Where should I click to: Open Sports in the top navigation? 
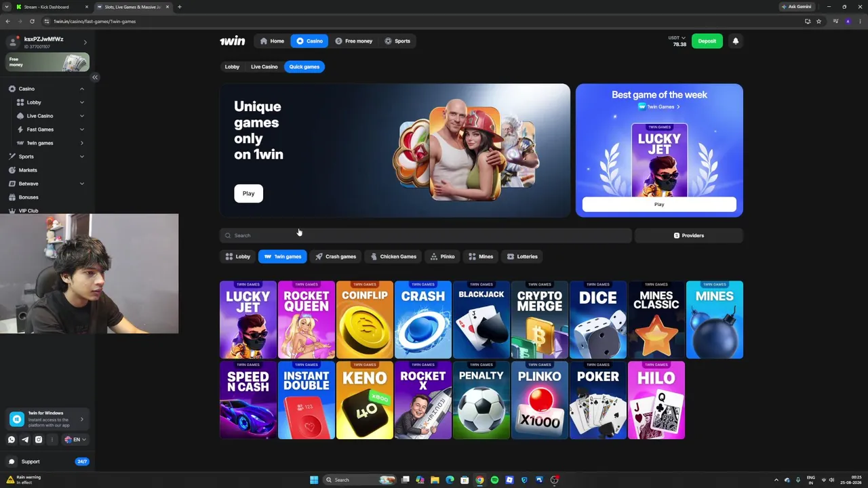397,41
